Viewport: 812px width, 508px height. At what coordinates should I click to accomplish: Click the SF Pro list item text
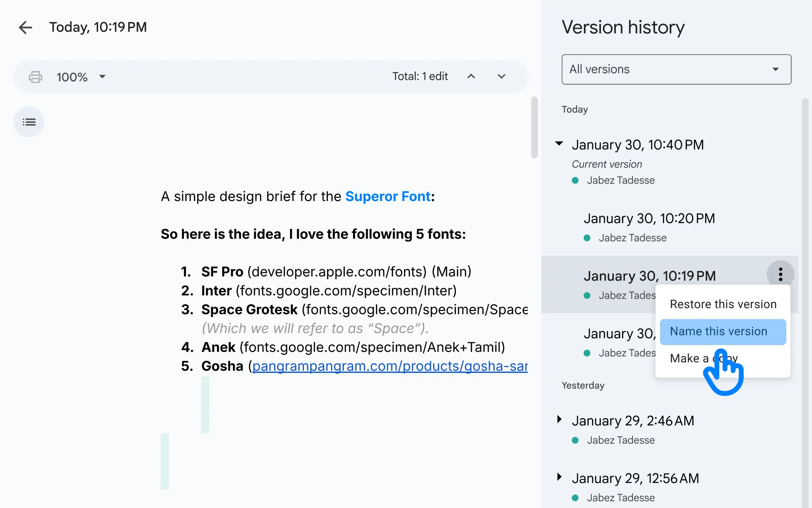click(336, 272)
